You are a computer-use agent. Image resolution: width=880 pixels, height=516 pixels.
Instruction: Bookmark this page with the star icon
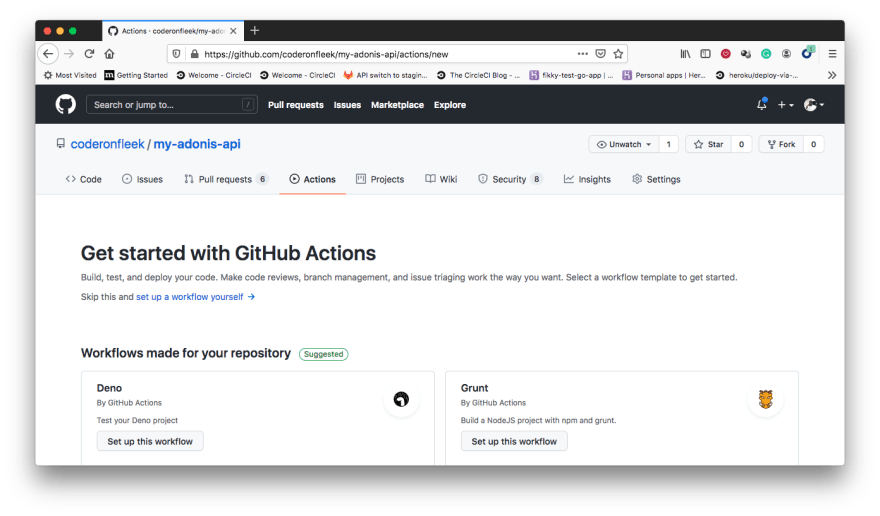coord(618,54)
